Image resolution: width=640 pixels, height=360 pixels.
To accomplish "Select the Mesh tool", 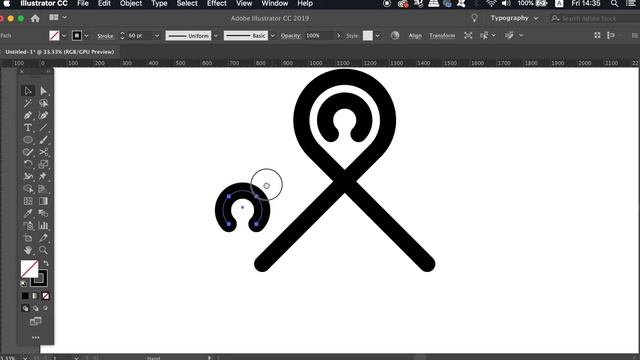I will (28, 201).
